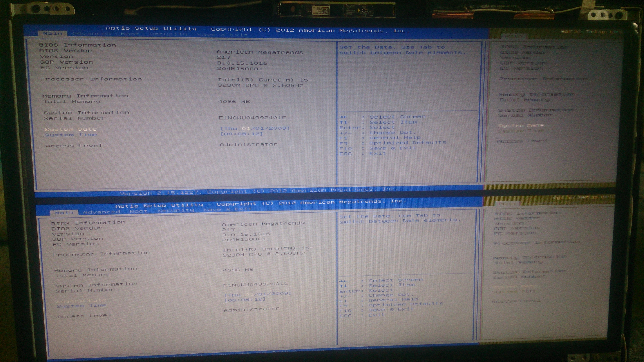Click Processor Information label in upper copy

click(92, 79)
